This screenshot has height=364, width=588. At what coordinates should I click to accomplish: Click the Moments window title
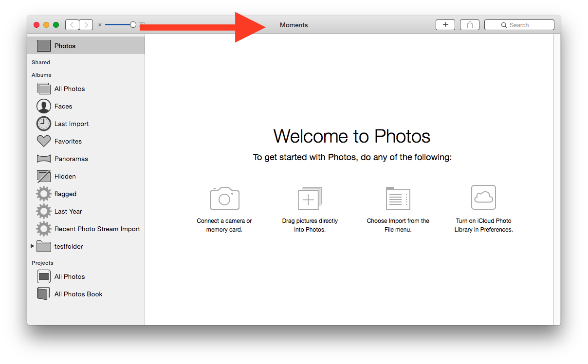294,25
